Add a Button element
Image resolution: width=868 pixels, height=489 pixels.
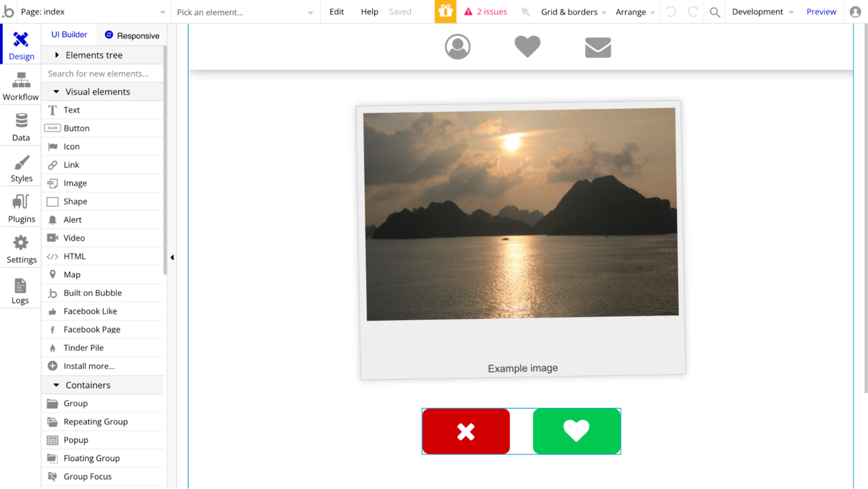(x=103, y=128)
